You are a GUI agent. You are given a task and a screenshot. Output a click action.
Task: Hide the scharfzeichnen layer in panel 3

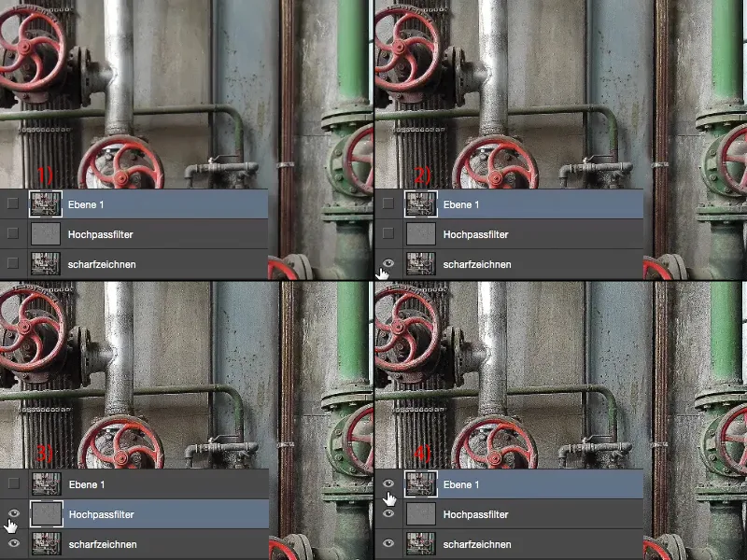14,543
